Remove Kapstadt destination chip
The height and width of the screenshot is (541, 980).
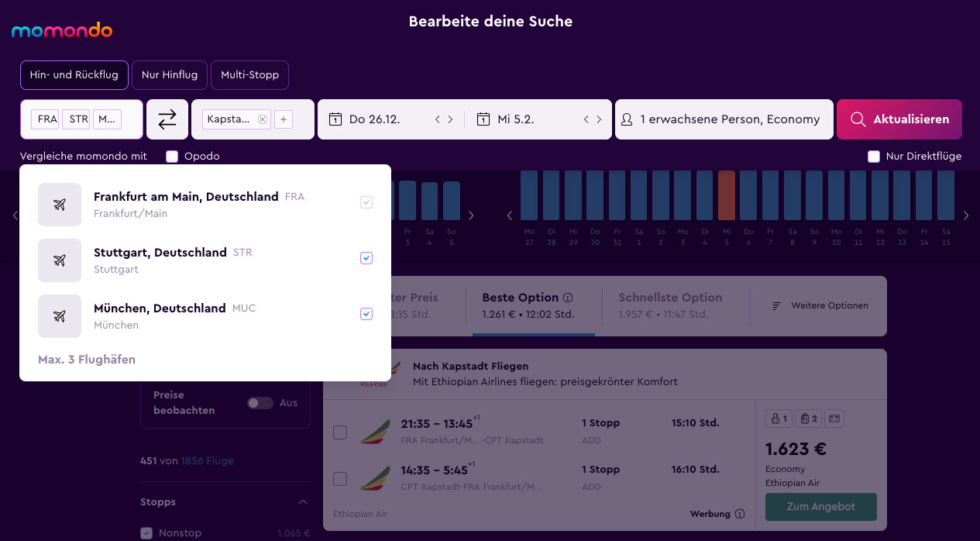(x=262, y=119)
